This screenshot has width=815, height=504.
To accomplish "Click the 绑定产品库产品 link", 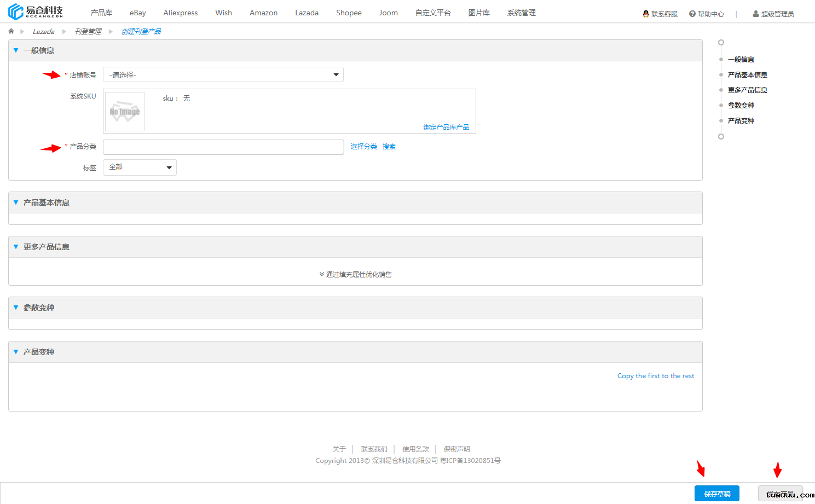I will (446, 127).
